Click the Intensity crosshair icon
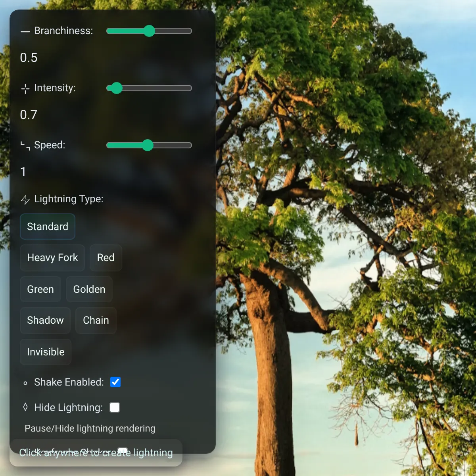476x476 pixels. (25, 88)
